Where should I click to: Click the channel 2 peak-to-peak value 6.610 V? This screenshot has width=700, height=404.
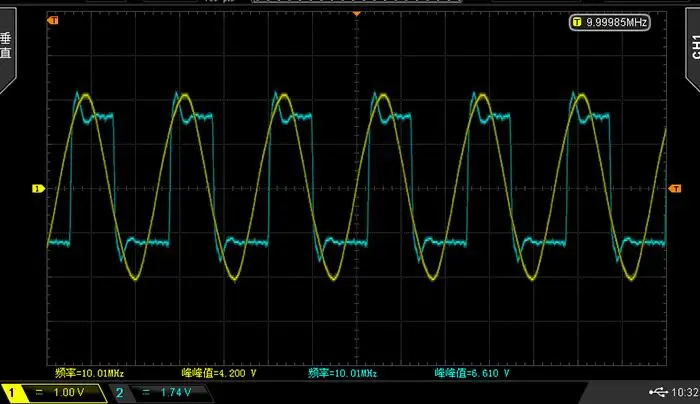pos(472,373)
